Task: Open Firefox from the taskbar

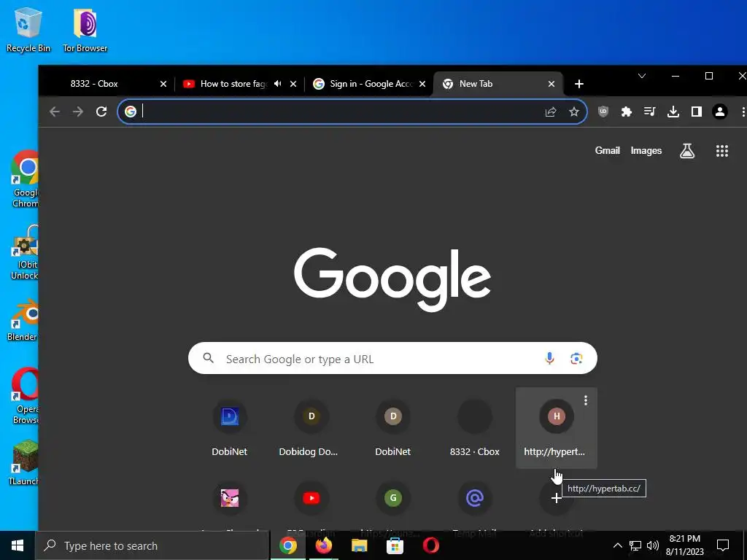Action: 324,545
